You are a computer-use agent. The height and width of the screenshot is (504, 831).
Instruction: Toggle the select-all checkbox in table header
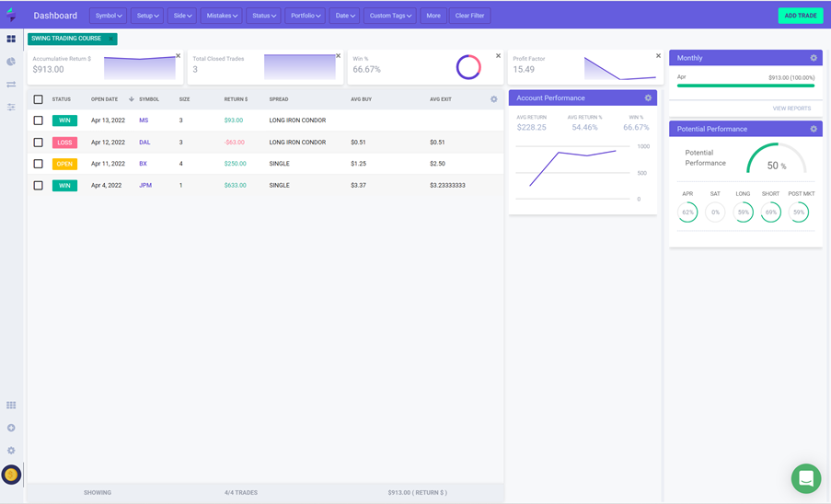point(38,99)
